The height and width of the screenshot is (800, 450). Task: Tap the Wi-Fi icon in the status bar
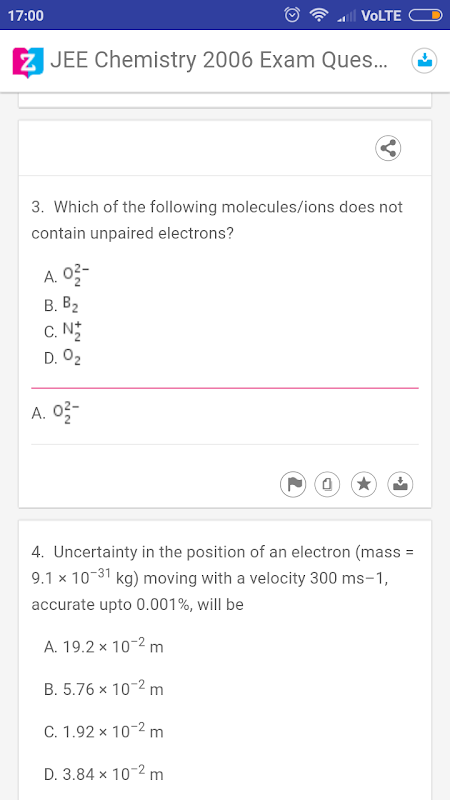pyautogui.click(x=319, y=16)
